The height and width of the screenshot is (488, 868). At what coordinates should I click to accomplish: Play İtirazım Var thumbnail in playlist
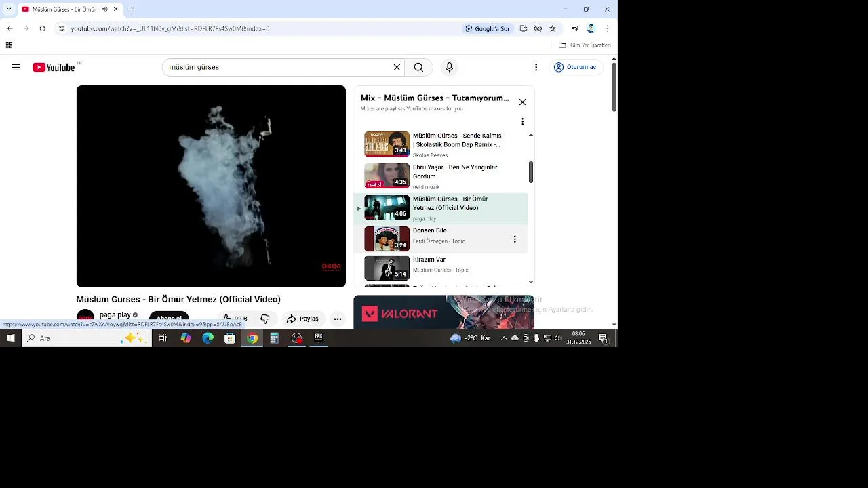pyautogui.click(x=387, y=268)
